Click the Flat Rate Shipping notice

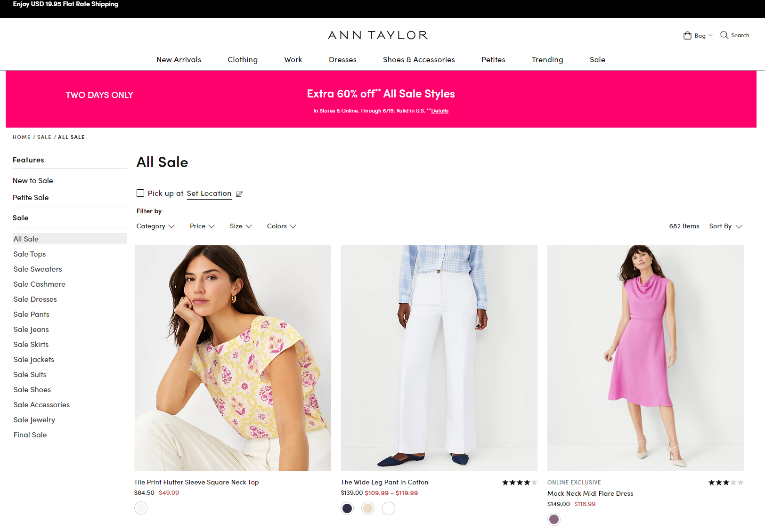tap(65, 4)
